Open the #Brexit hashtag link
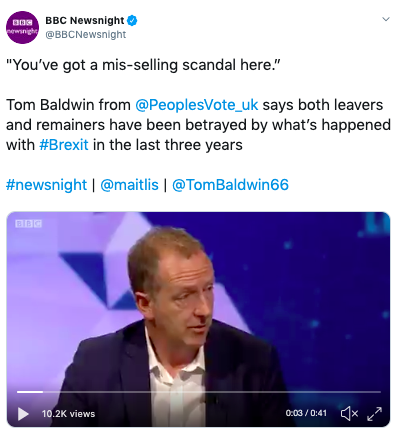396x438 pixels. 64,145
